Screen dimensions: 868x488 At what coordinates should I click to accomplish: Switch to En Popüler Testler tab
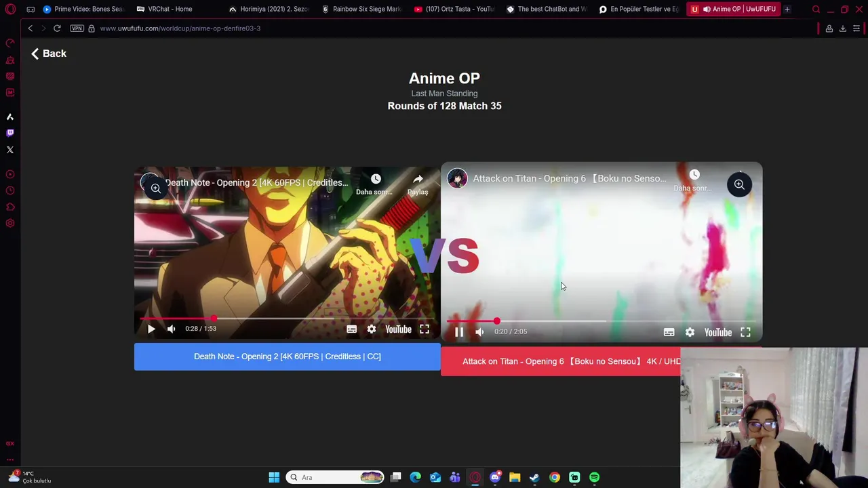pos(639,9)
